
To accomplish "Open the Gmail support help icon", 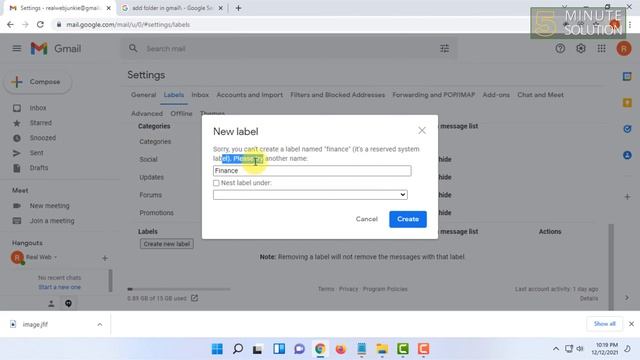I will coord(560,49).
